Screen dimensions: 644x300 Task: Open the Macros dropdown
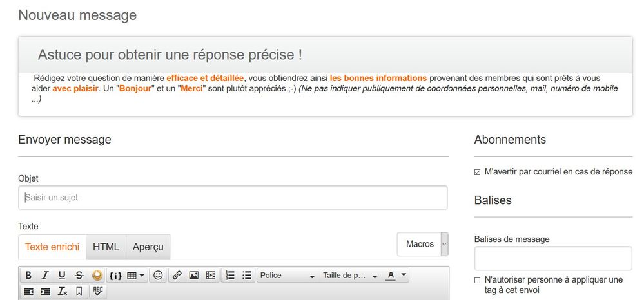423,244
